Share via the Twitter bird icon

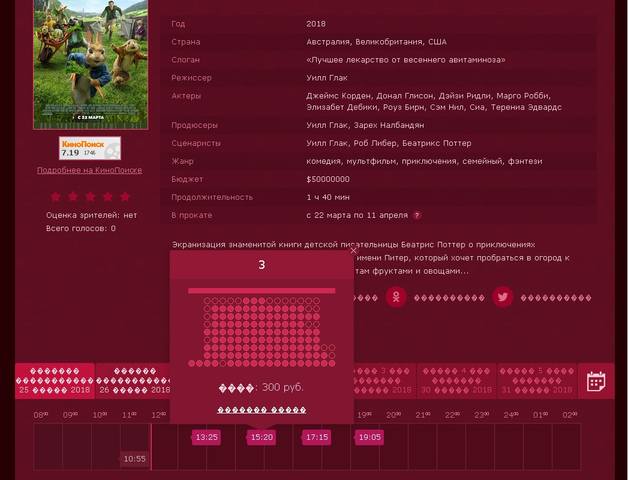pyautogui.click(x=503, y=297)
